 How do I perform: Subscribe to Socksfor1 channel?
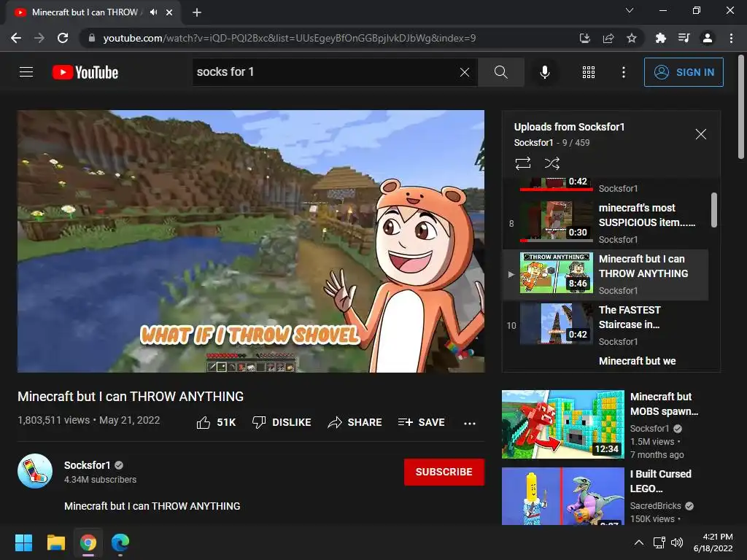pos(444,472)
